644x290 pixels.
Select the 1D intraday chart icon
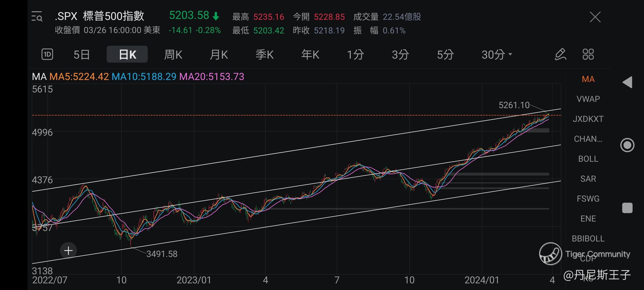point(47,54)
